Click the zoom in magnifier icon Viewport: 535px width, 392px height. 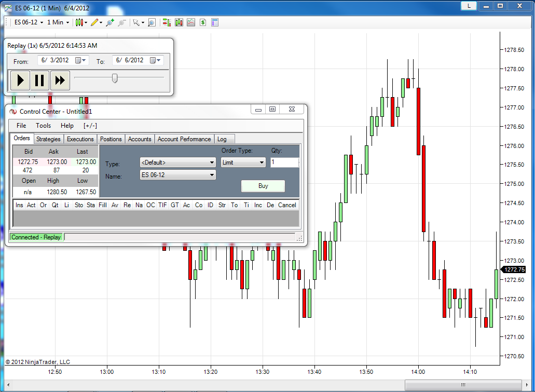point(110,22)
